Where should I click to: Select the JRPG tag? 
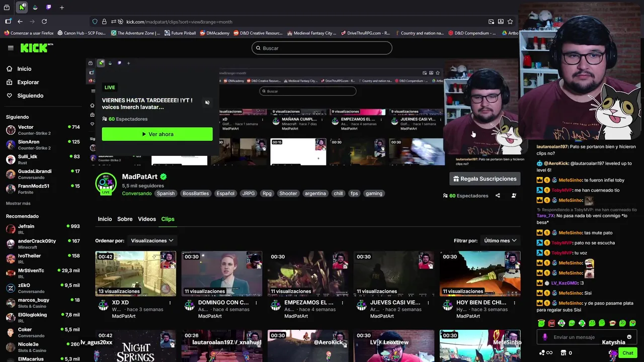click(249, 194)
